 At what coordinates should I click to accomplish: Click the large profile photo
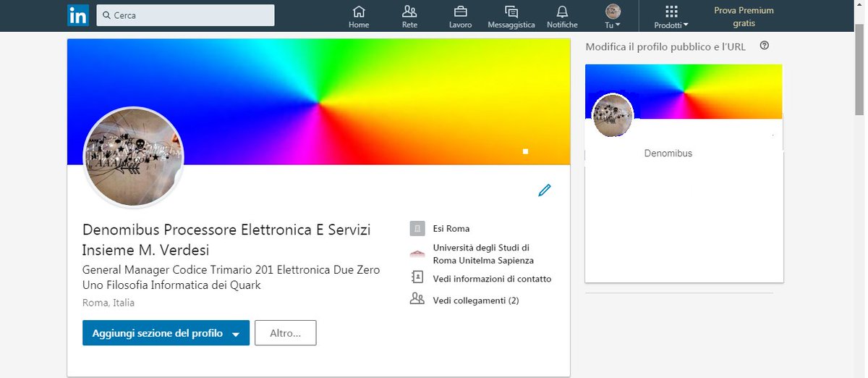point(134,157)
